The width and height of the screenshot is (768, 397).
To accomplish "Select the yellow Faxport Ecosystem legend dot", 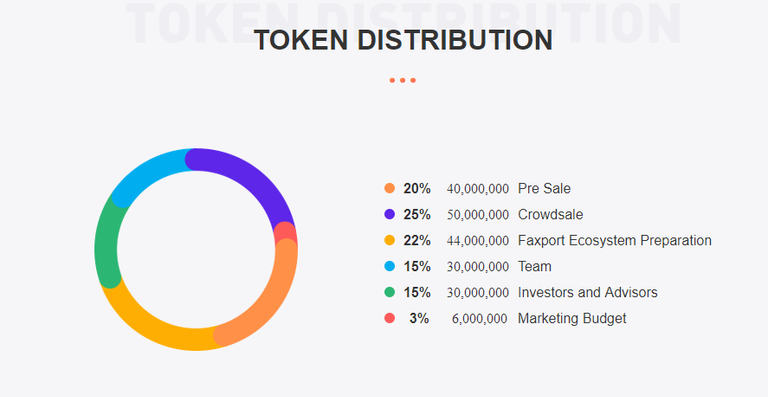I will point(389,240).
